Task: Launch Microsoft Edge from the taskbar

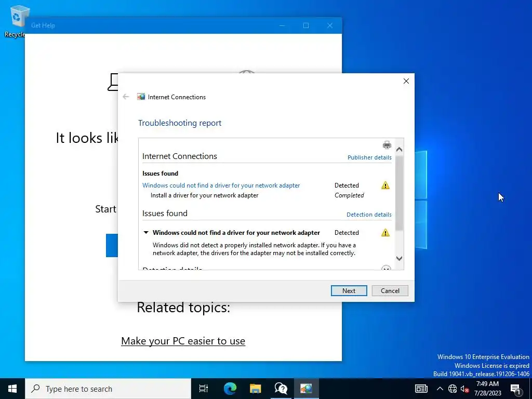Action: pyautogui.click(x=230, y=389)
